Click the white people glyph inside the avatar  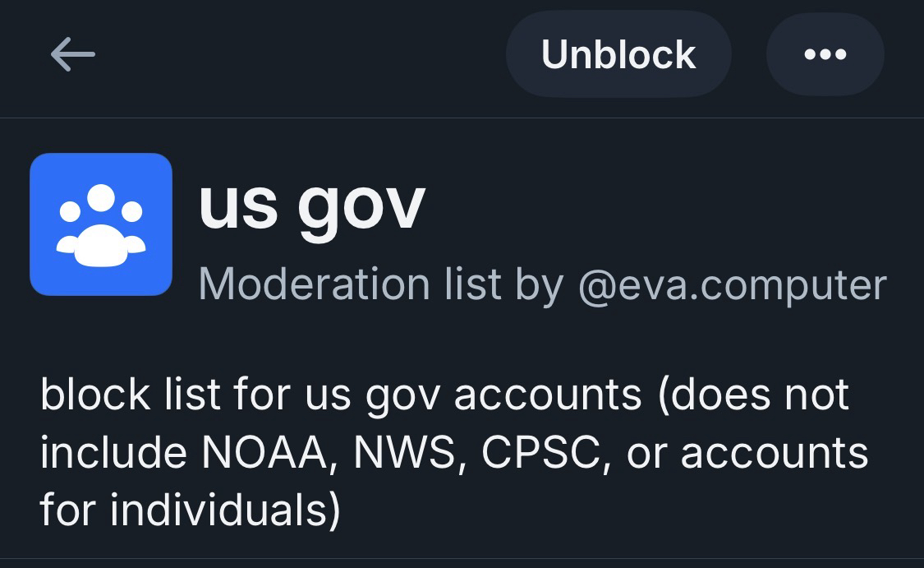pos(101,224)
